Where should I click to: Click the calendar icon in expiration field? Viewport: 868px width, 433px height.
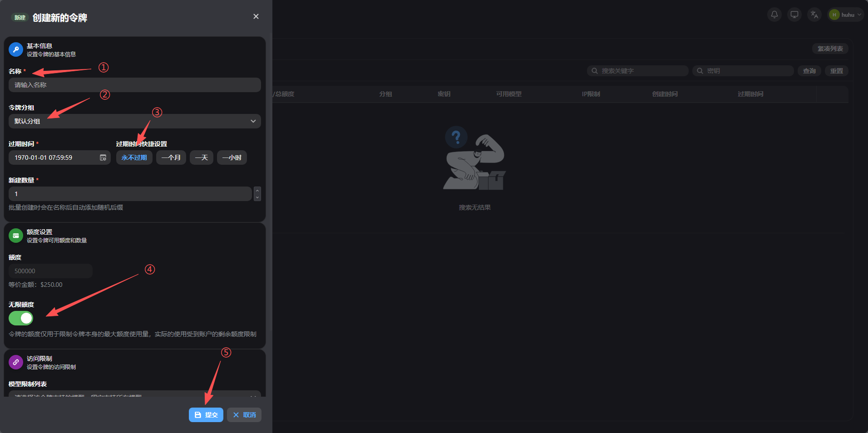coord(103,157)
